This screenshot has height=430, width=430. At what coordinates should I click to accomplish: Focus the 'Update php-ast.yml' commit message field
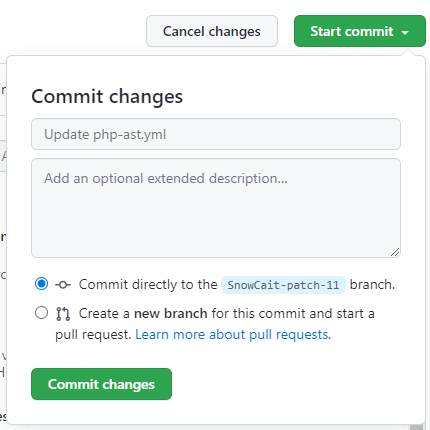(x=216, y=134)
